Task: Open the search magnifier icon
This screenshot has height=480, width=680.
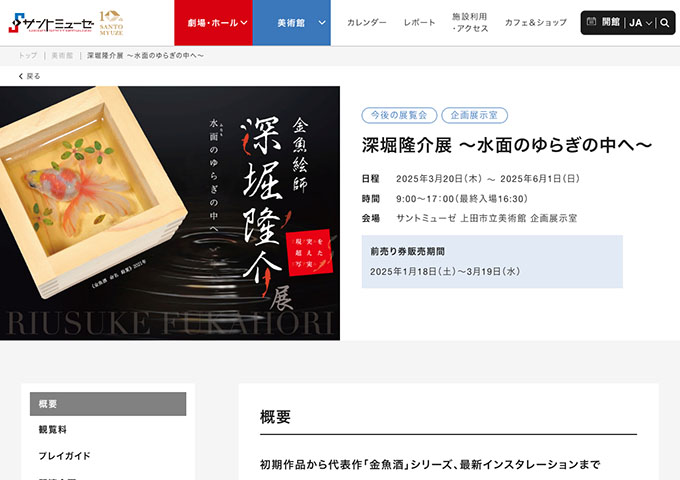Action: tap(664, 23)
